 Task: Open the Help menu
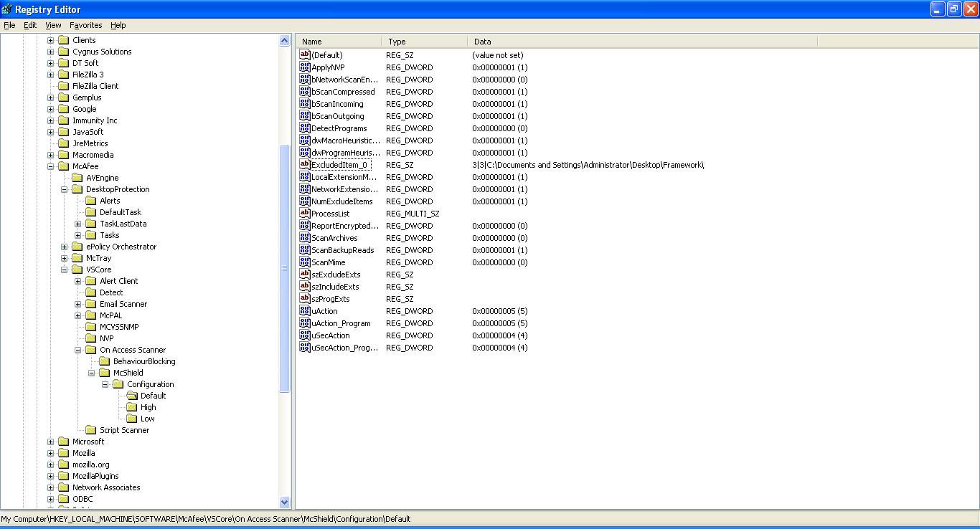click(118, 25)
